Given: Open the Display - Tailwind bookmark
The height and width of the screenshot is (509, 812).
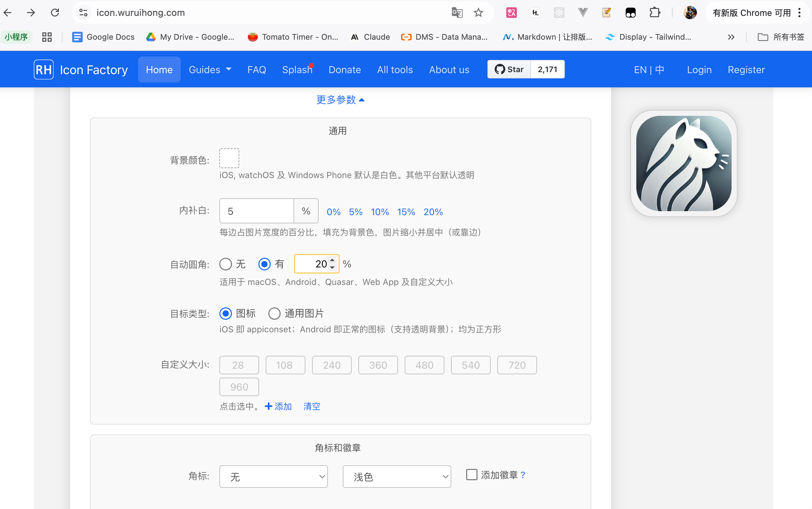Looking at the screenshot, I should pyautogui.click(x=648, y=37).
